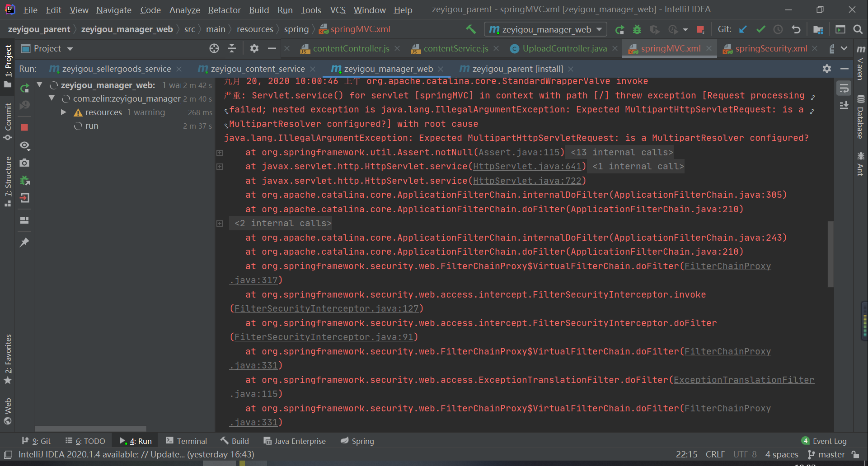Open Ant side panel
Screen dimensions: 868x466
click(861, 163)
